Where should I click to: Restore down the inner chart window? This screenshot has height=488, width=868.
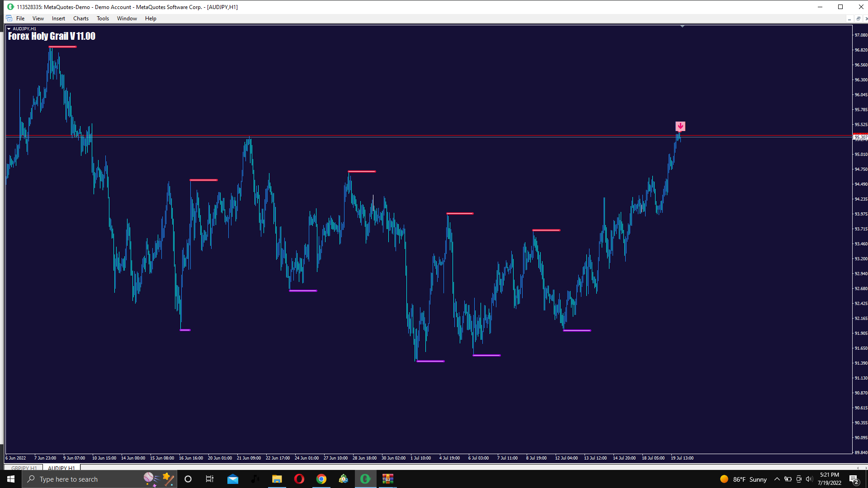tap(858, 19)
